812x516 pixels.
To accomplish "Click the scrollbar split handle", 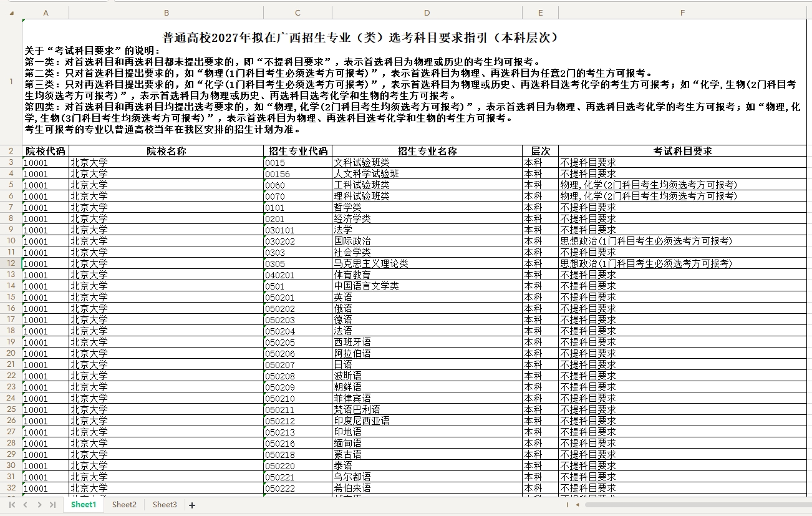I will 567,505.
